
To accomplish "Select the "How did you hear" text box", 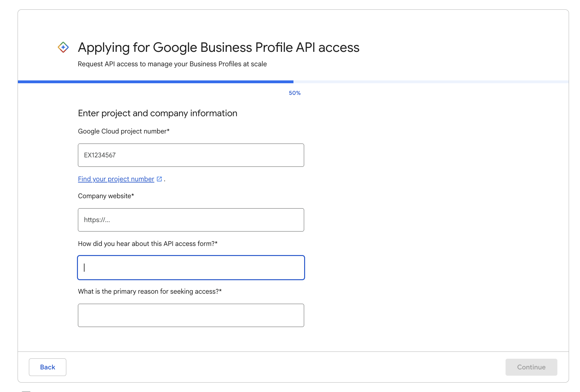I will click(191, 267).
